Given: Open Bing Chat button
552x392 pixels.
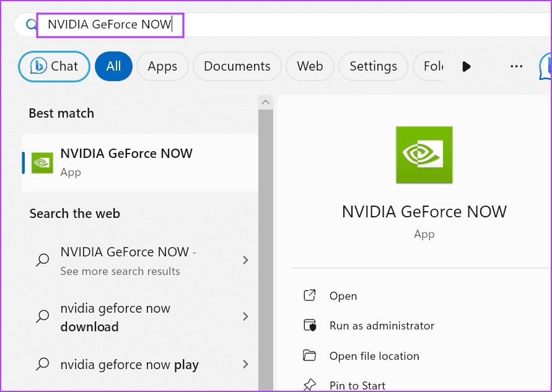Looking at the screenshot, I should 55,66.
